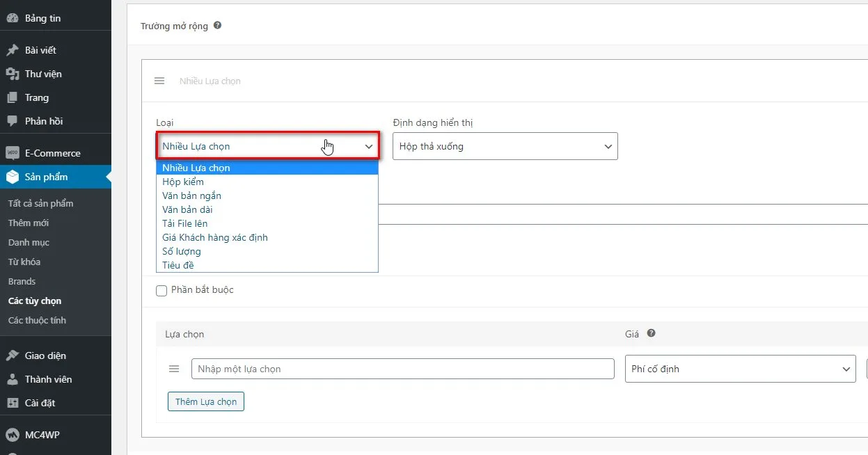Image resolution: width=868 pixels, height=455 pixels.
Task: Choose Tải File lên option
Action: point(184,223)
